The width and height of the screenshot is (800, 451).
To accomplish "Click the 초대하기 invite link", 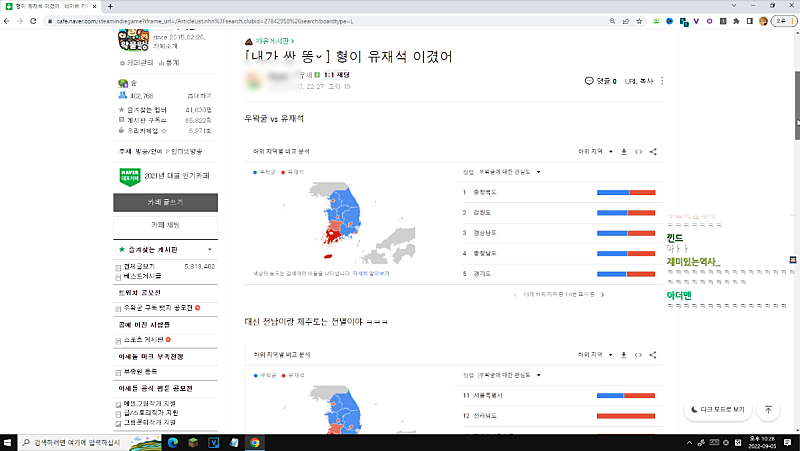I will [x=199, y=96].
